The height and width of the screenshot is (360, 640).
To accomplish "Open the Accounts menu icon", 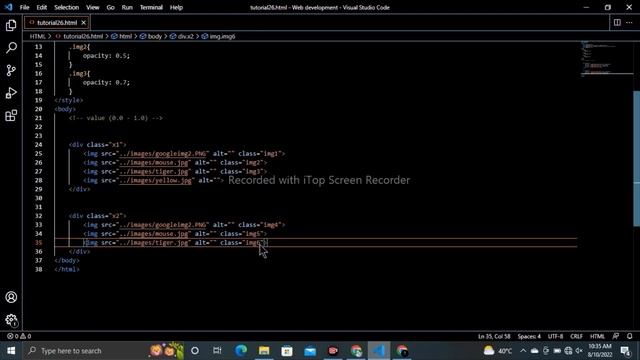I will tap(11, 297).
